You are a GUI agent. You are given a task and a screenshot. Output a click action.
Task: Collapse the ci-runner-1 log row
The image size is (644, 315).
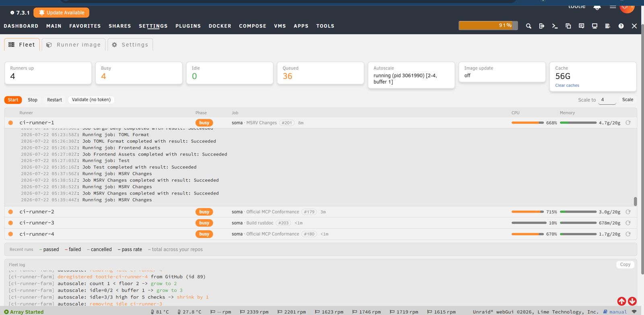pos(320,122)
